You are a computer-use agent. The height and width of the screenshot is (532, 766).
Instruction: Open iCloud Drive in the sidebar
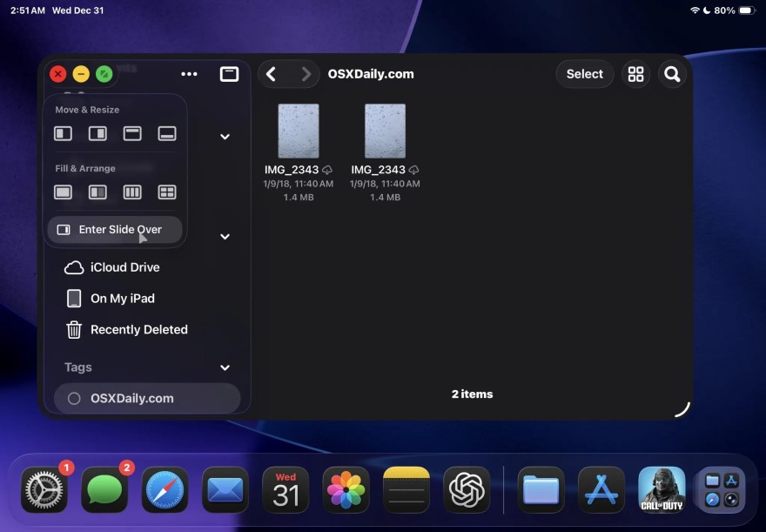pos(125,267)
